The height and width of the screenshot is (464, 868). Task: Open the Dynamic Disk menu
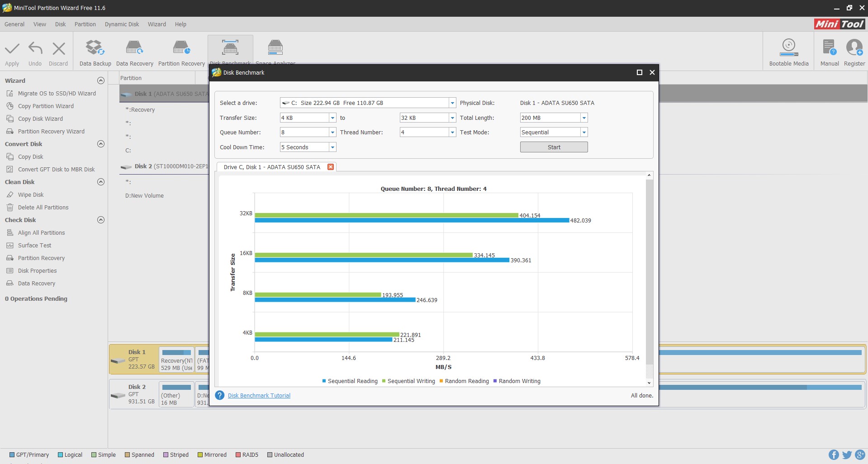point(122,24)
